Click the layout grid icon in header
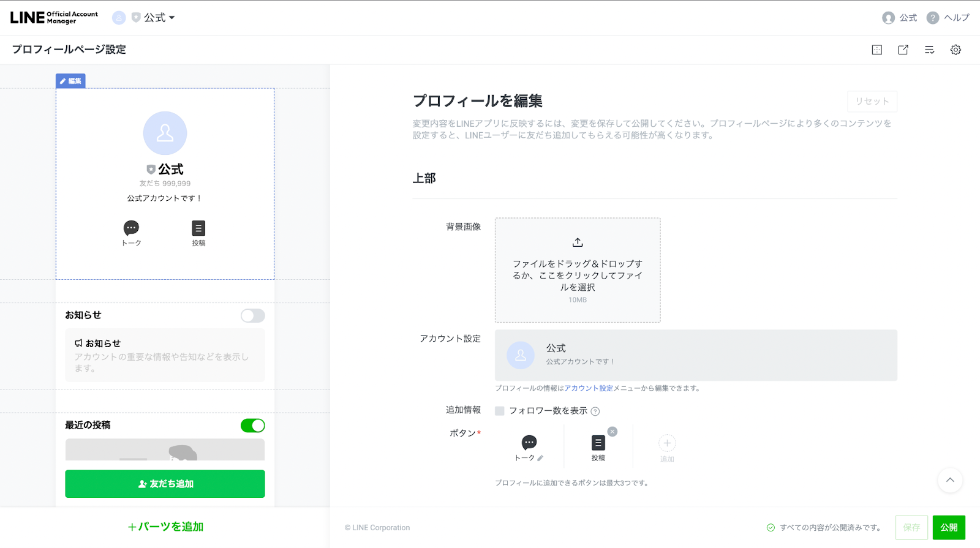 coord(877,50)
